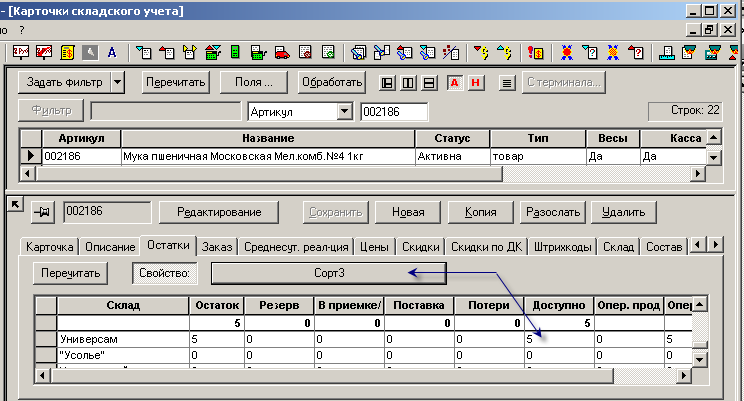The image size is (744, 401).
Task: Select the Универсам warehouse row
Action: pos(364,339)
